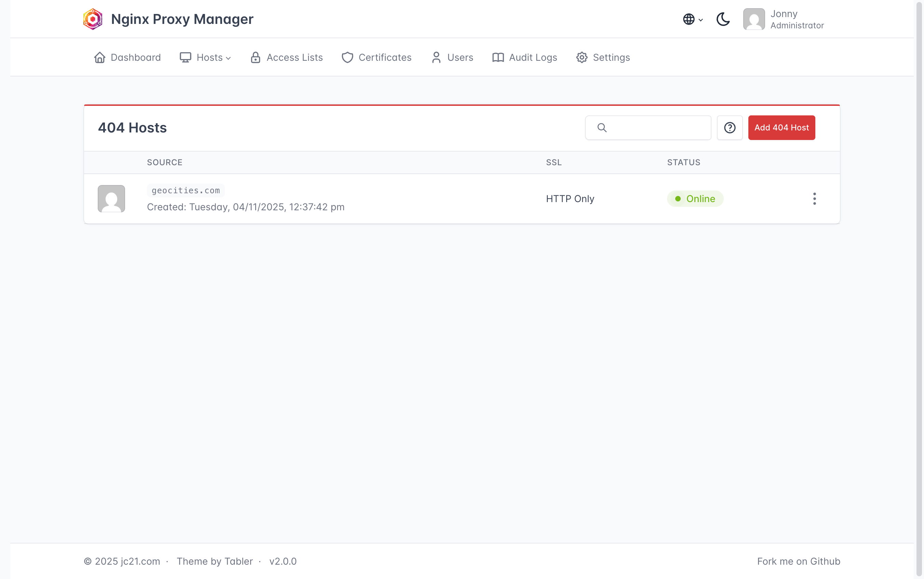
Task: Click the geocities.com owner avatar thumbnail
Action: [x=111, y=199]
